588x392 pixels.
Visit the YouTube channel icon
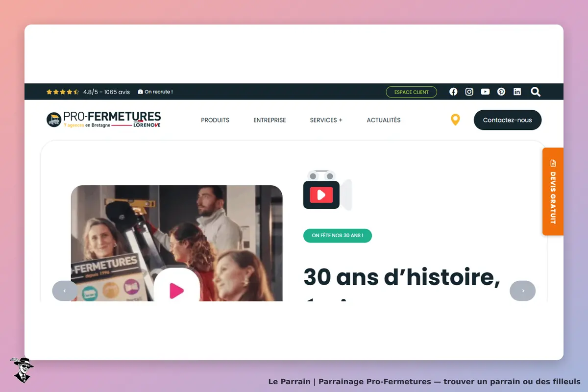[x=485, y=92]
